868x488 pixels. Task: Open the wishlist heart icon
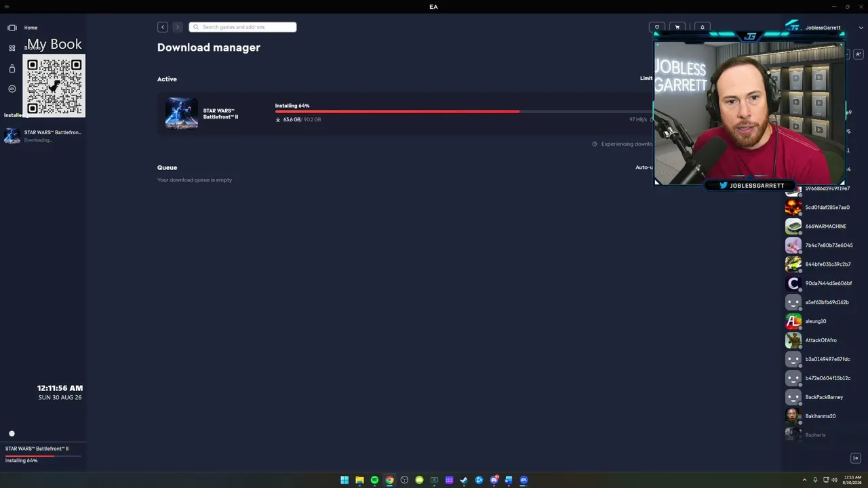656,27
